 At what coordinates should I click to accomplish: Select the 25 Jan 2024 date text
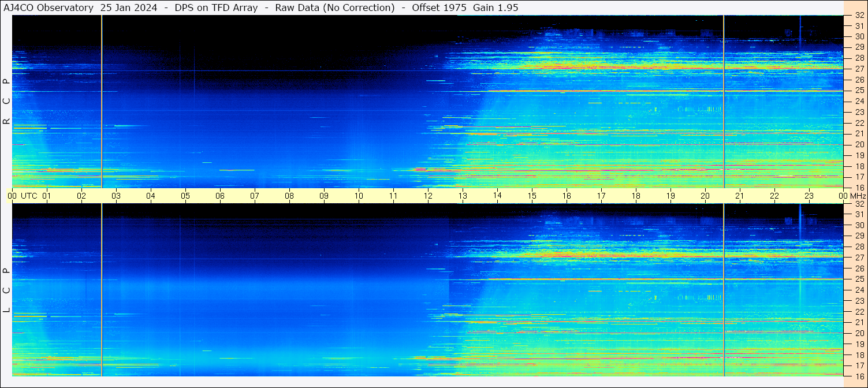(128, 8)
